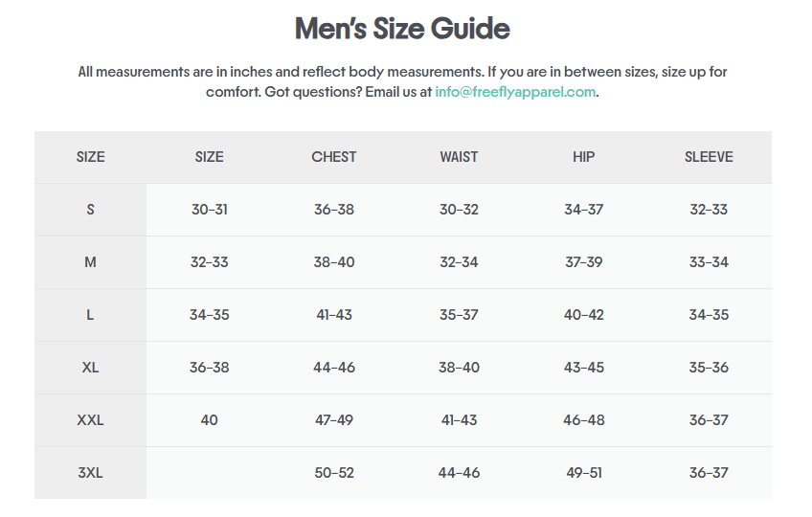Click the 32–33 sleeve cell for size S

click(709, 210)
